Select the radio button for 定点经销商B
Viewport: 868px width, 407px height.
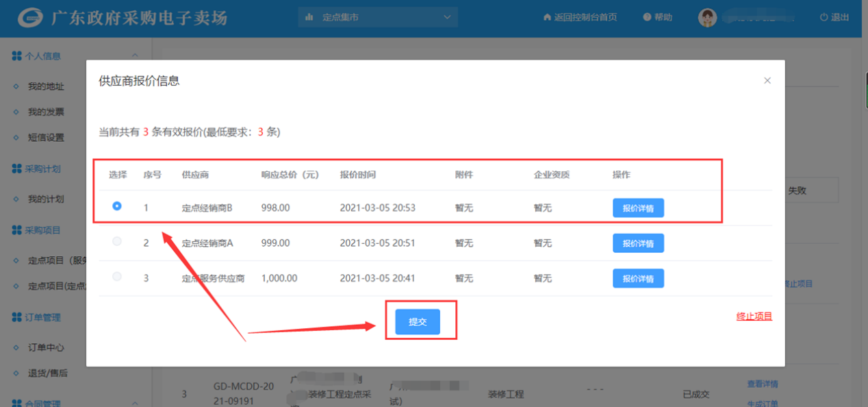coord(117,206)
